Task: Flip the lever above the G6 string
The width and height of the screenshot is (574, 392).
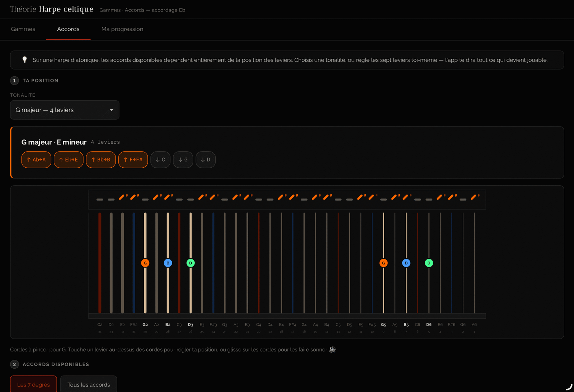Action: pos(463,199)
